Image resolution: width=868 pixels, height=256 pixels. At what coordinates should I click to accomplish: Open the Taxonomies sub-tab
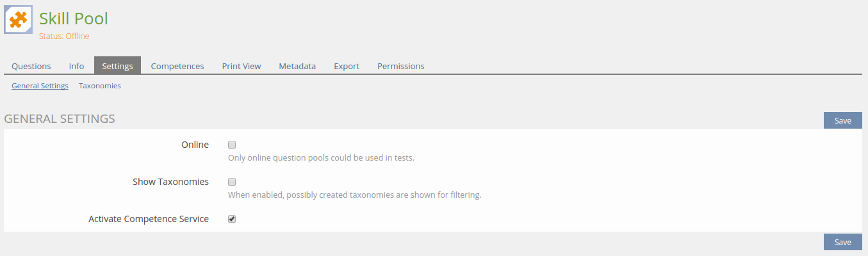[x=100, y=86]
